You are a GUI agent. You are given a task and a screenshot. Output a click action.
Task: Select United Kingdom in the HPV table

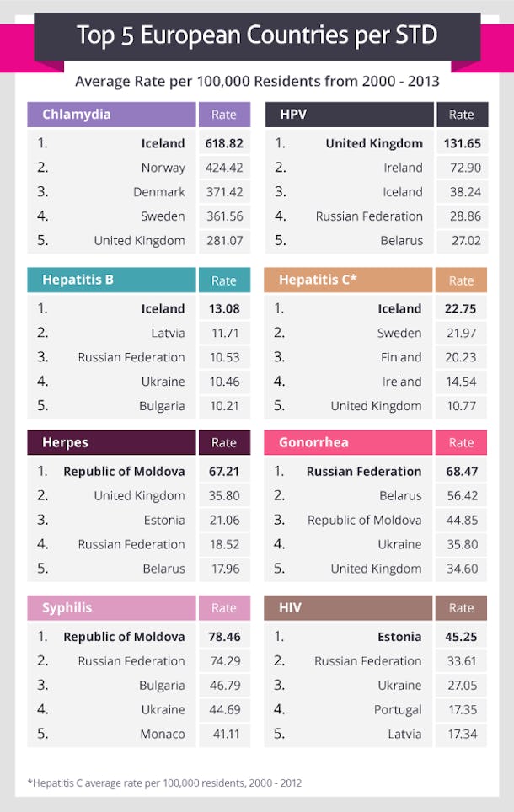point(374,143)
